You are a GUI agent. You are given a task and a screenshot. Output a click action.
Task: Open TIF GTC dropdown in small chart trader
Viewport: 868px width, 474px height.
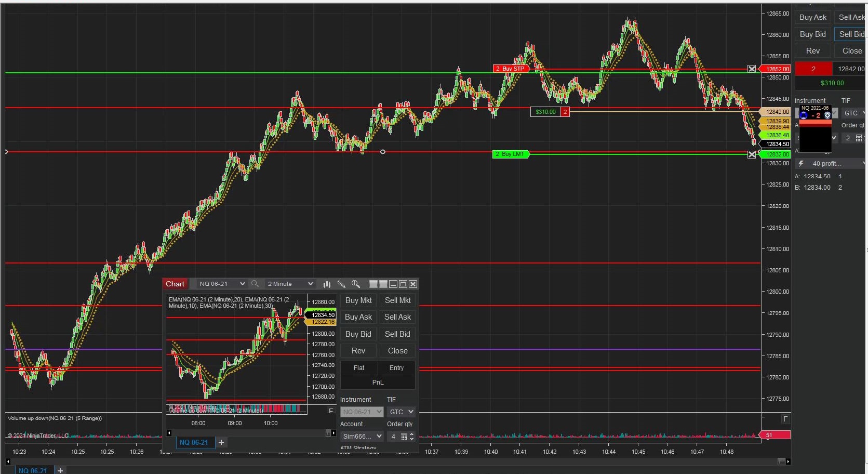click(x=401, y=412)
